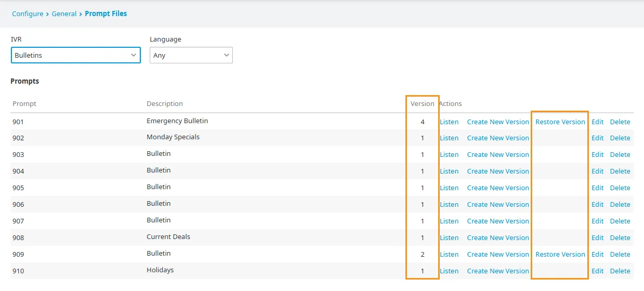
Task: Click prompt number 909 cell
Action: pyautogui.click(x=18, y=255)
